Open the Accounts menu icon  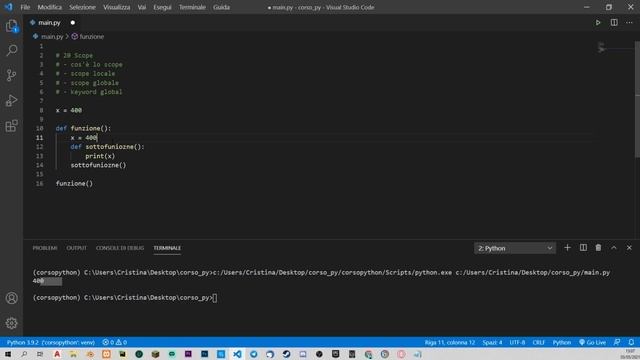(11, 298)
